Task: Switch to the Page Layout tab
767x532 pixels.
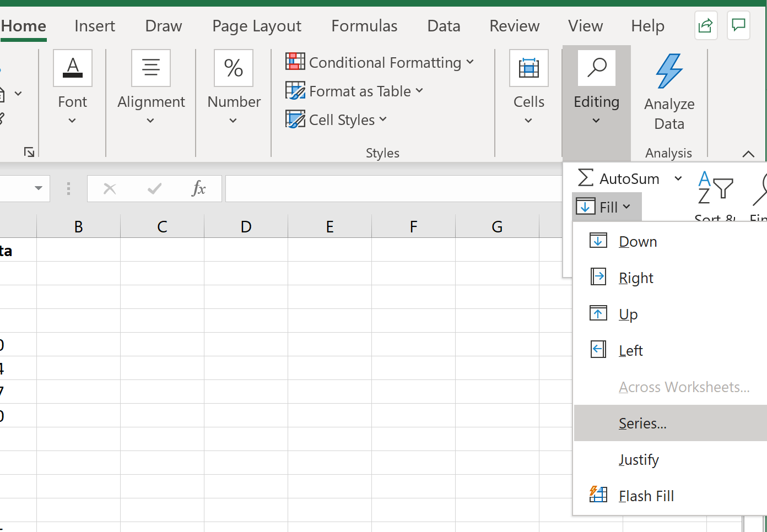Action: coord(257,26)
